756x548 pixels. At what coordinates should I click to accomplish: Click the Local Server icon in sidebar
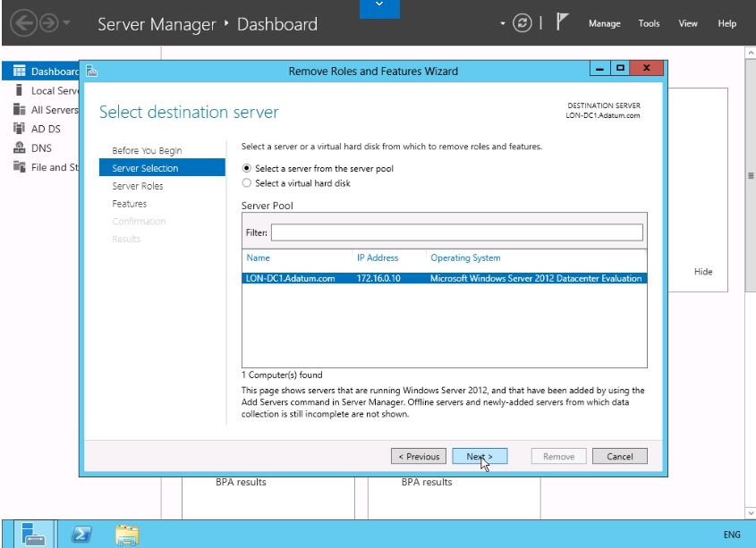click(20, 90)
